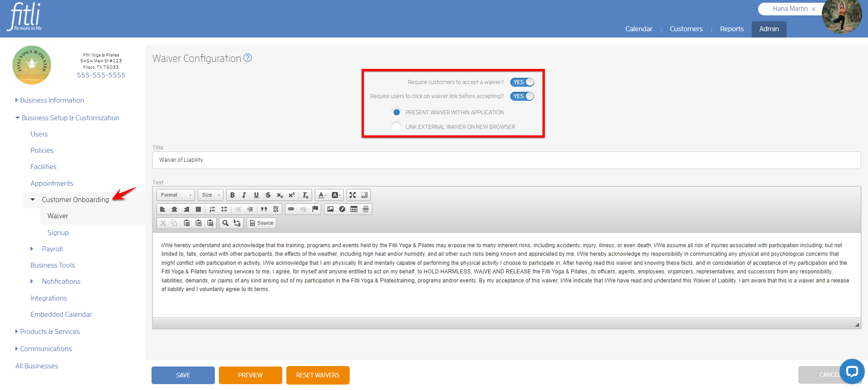Increase text indent

tap(250, 209)
